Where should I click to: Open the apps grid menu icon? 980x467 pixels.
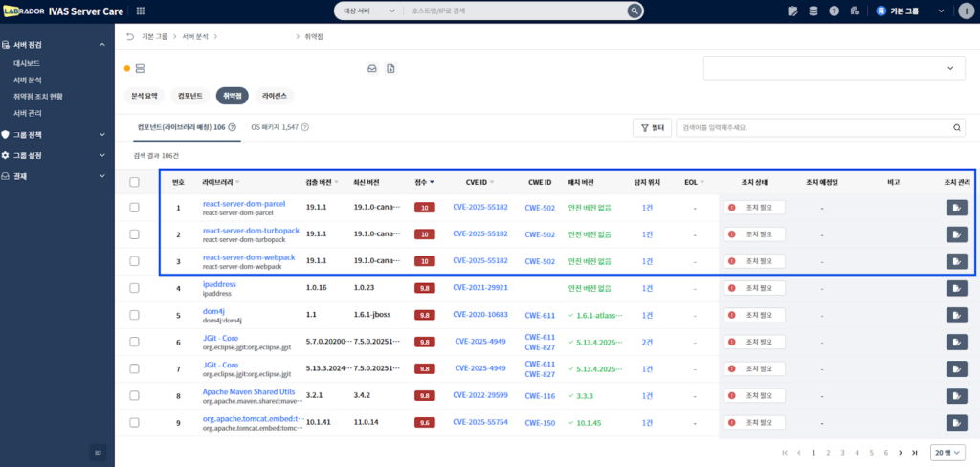pos(142,11)
